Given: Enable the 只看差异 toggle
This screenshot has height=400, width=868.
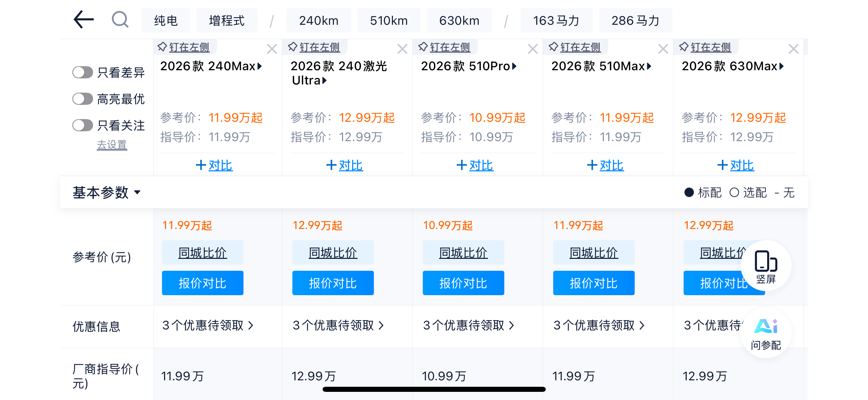Looking at the screenshot, I should 83,72.
